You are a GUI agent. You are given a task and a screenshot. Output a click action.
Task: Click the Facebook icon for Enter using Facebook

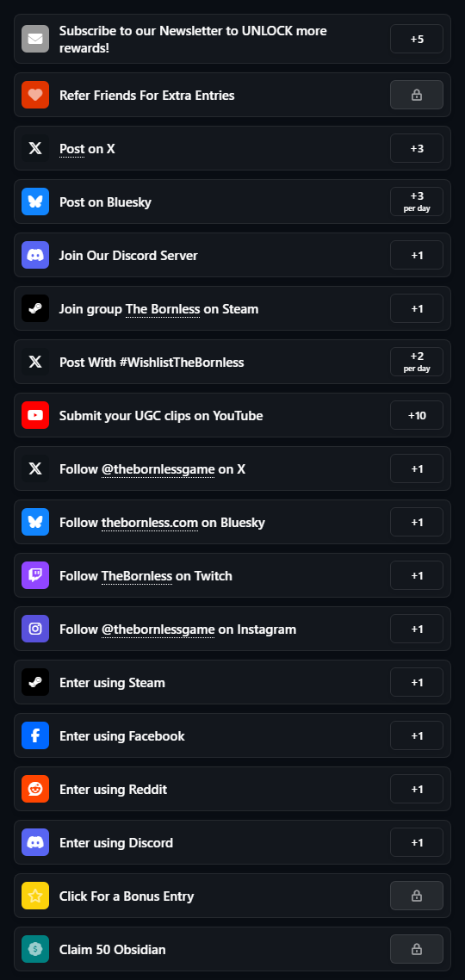click(x=35, y=735)
